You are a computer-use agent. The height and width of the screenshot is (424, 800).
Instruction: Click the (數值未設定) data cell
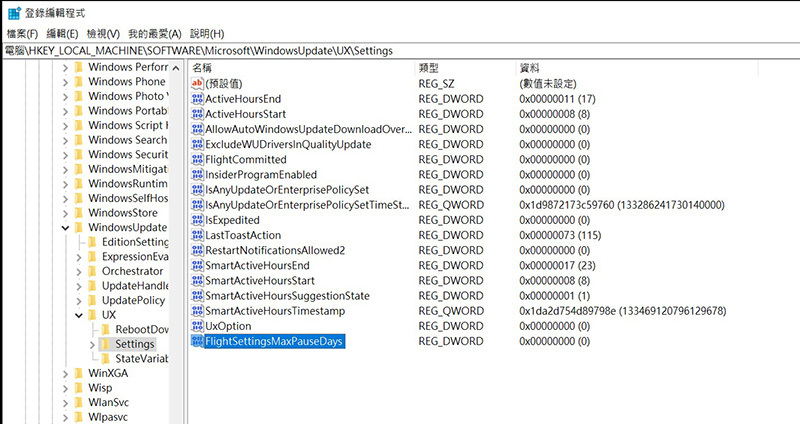(x=547, y=83)
